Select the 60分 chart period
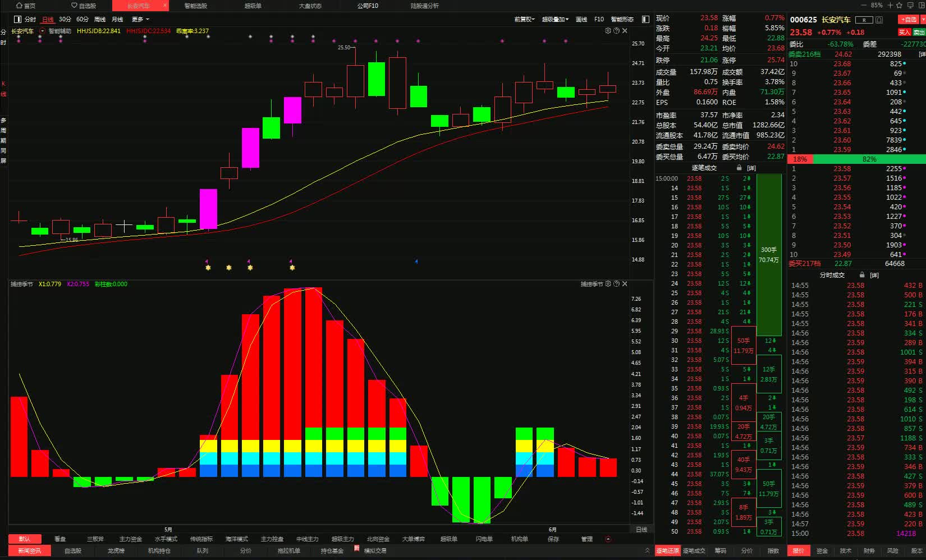Viewport: 926px width, 560px height. [x=82, y=19]
